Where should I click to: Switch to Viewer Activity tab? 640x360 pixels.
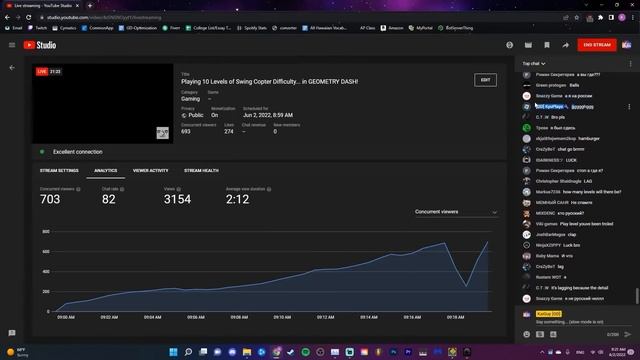[x=151, y=171]
